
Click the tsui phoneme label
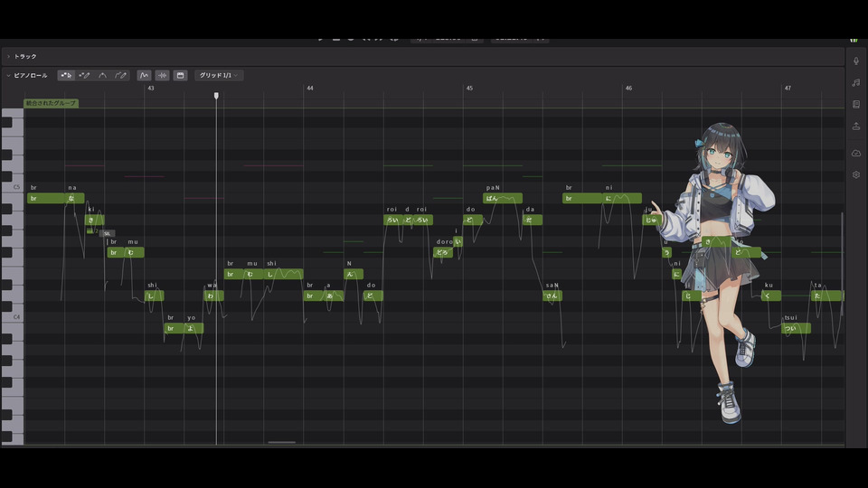(791, 317)
